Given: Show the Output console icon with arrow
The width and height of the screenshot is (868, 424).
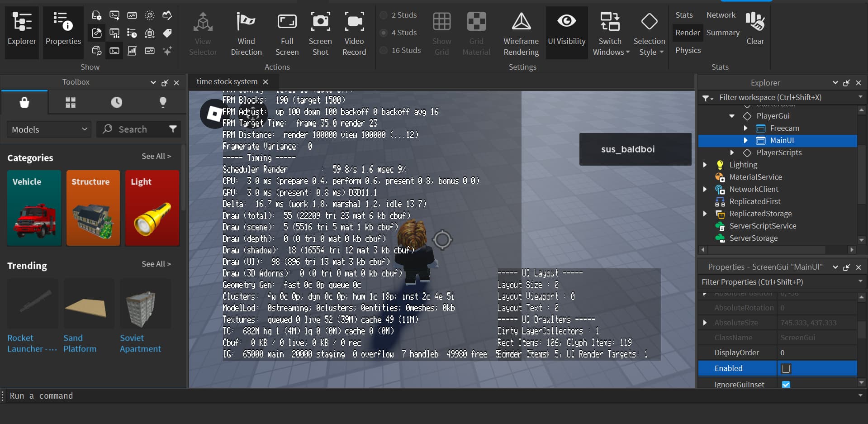Looking at the screenshot, I should pyautogui.click(x=114, y=15).
